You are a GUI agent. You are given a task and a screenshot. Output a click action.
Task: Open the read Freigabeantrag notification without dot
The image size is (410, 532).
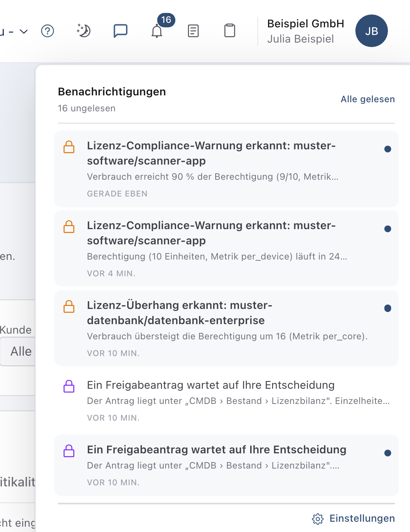[x=226, y=400]
